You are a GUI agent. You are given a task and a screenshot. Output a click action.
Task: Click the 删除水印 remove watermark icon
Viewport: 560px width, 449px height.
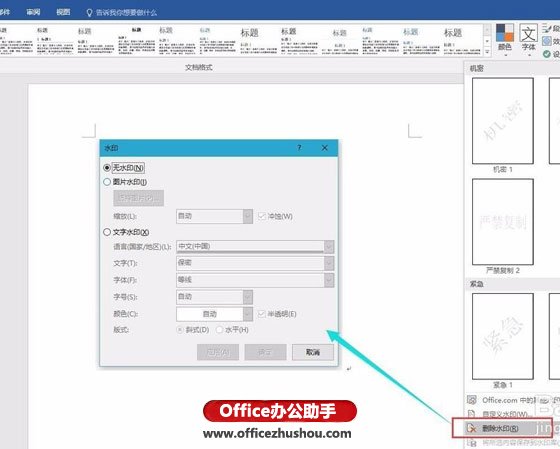pyautogui.click(x=472, y=428)
